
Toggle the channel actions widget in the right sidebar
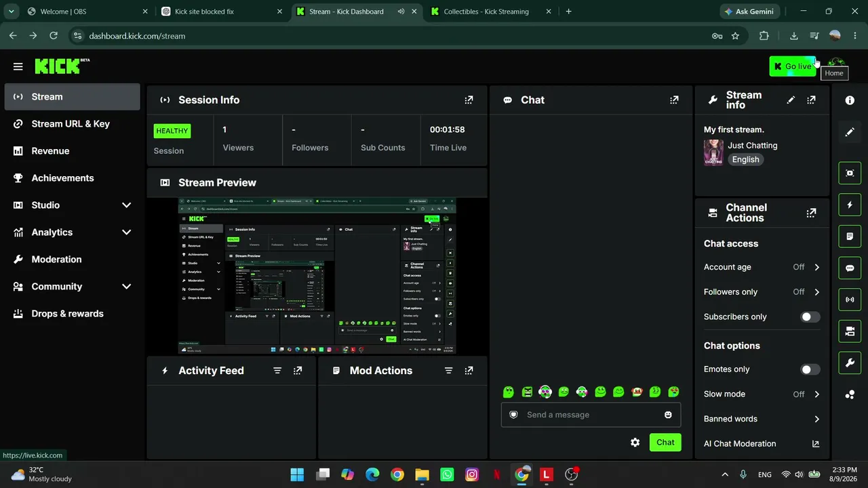[x=850, y=331]
